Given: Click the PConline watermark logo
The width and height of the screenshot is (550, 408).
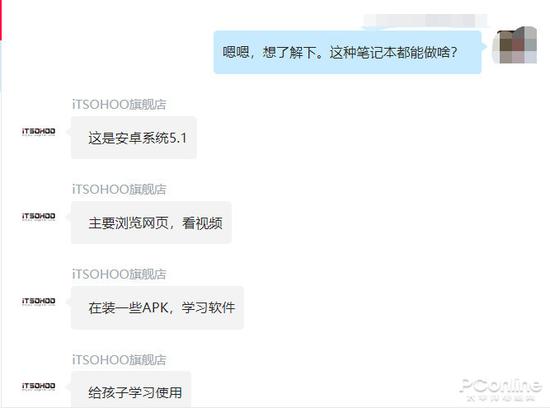Looking at the screenshot, I should [x=501, y=385].
